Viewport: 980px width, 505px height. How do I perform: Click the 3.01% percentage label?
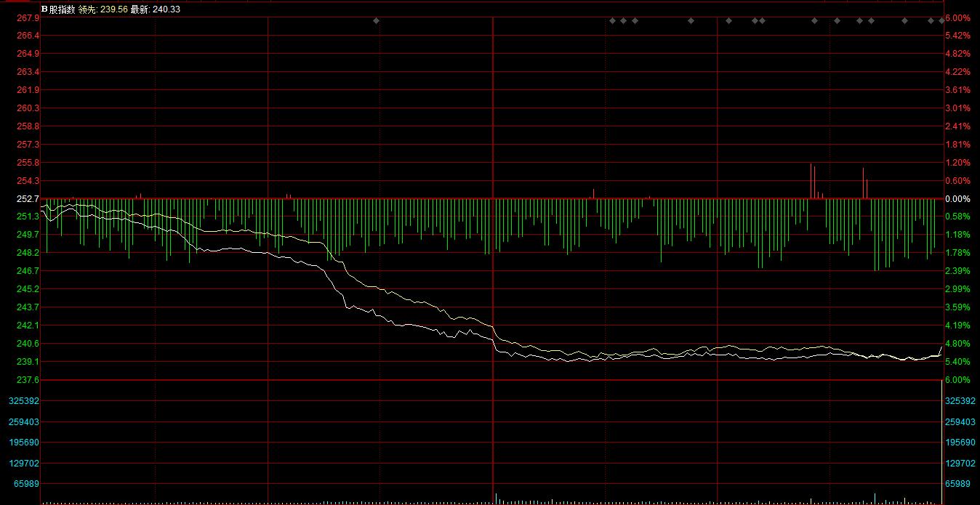[957, 108]
